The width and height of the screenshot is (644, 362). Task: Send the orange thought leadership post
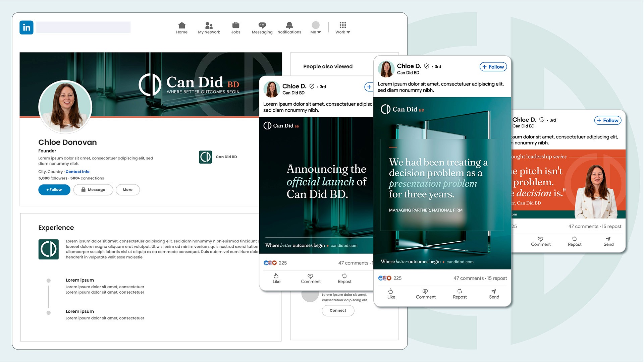608,241
